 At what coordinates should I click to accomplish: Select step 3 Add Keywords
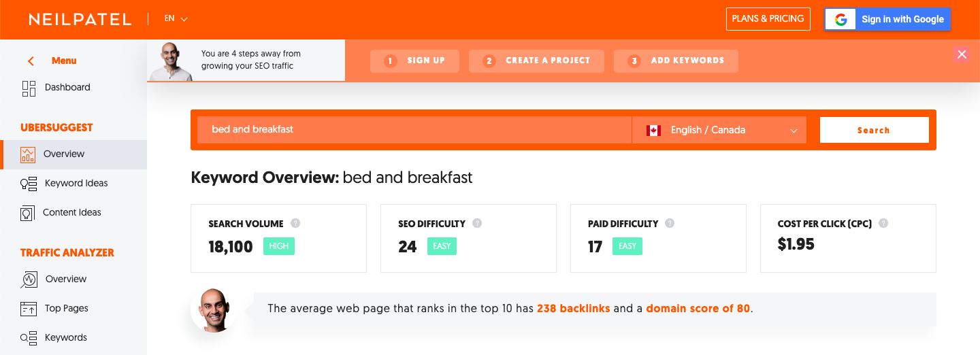coord(676,61)
